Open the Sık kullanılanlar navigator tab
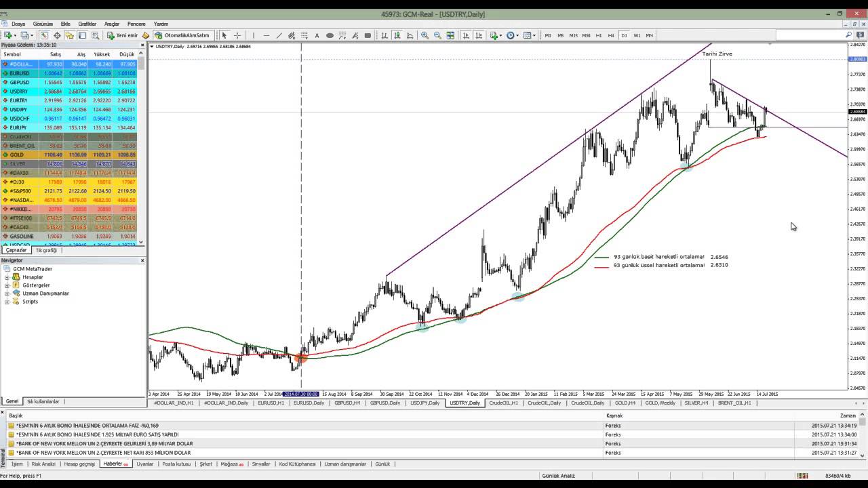Viewport: 868px width, 488px height. pyautogui.click(x=43, y=401)
